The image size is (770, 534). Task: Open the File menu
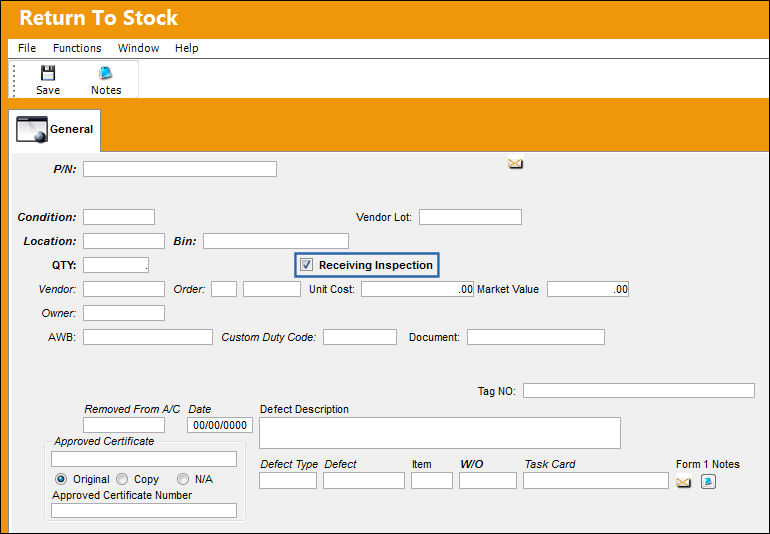[x=27, y=48]
